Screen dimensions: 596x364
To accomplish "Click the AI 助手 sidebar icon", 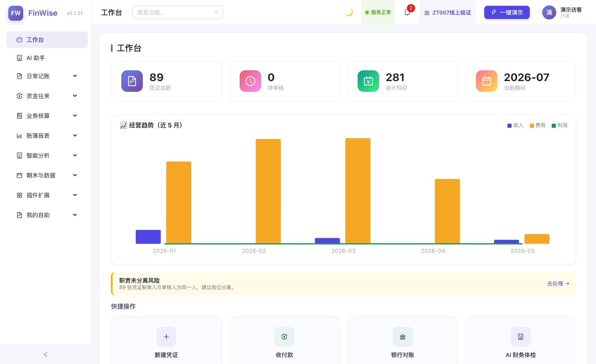I will 19,58.
